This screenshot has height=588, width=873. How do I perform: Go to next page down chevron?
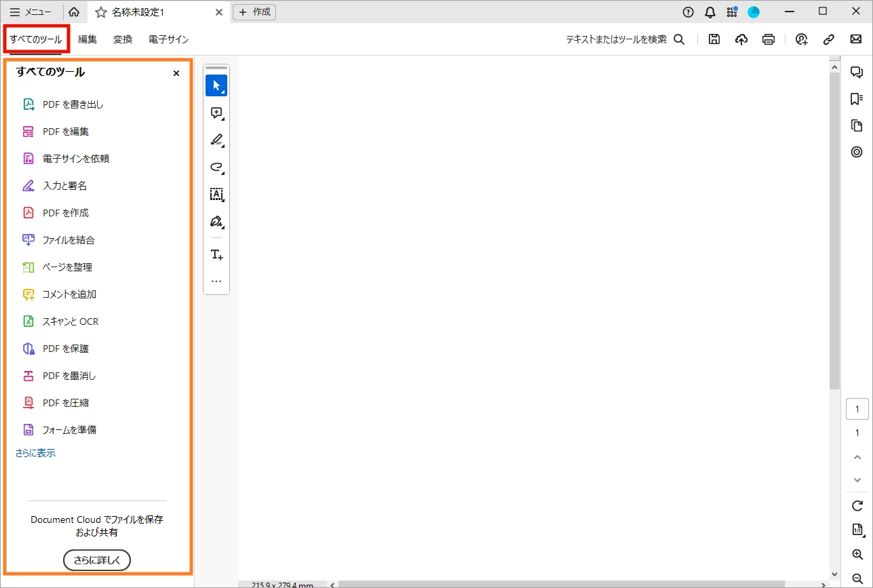point(857,480)
